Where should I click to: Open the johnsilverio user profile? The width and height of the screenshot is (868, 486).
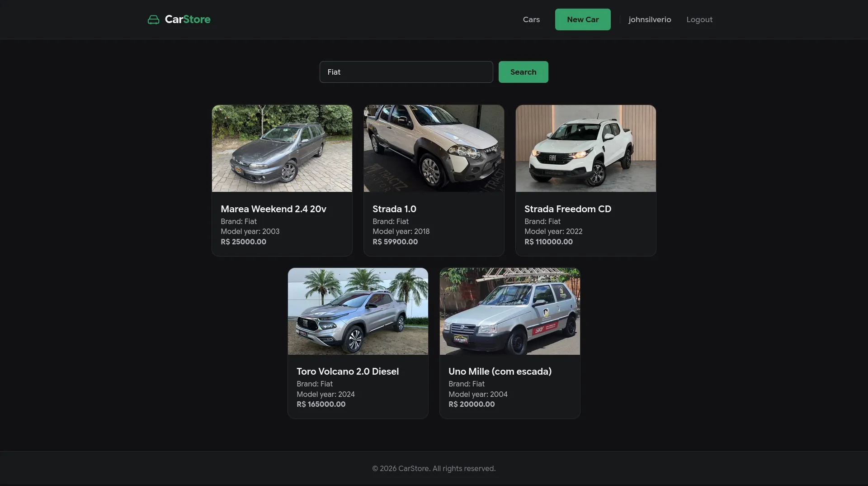click(650, 19)
